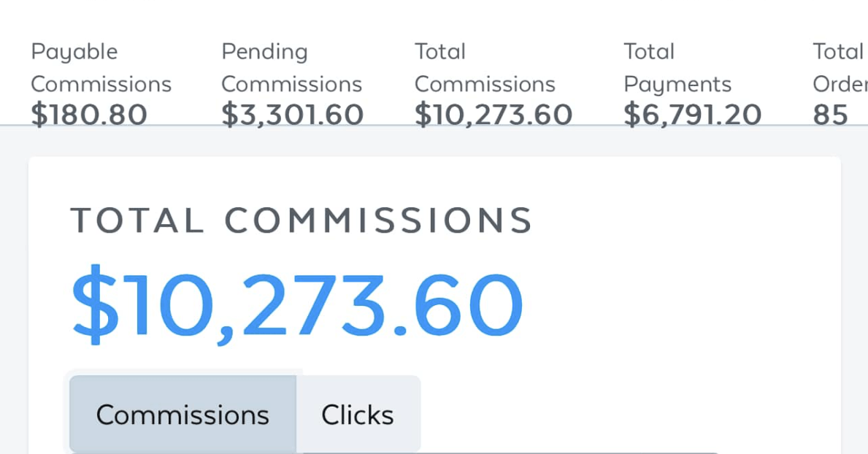This screenshot has height=454, width=868.
Task: Click the Payable Commissions label
Action: click(x=101, y=68)
